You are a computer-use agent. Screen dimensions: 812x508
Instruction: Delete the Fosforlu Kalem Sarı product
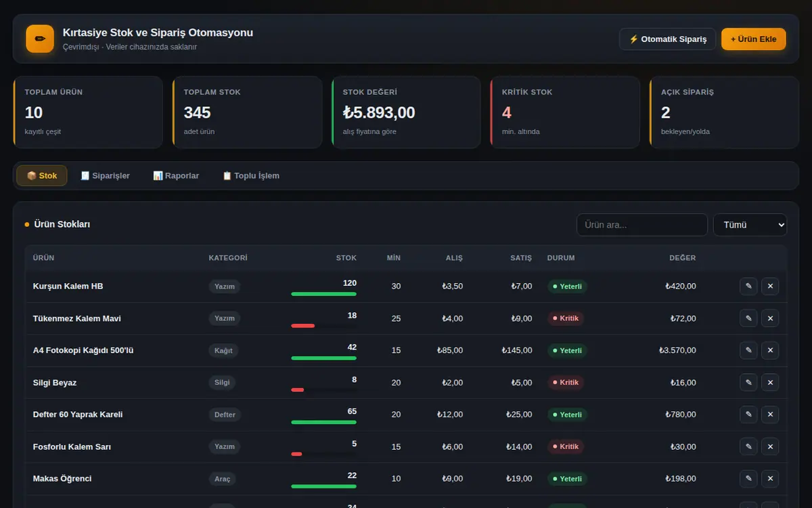coord(770,446)
